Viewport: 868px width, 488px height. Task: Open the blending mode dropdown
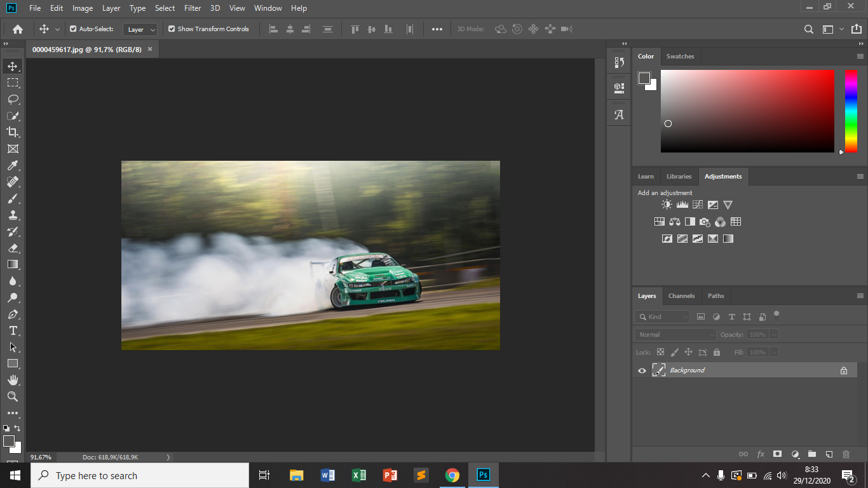(x=674, y=334)
